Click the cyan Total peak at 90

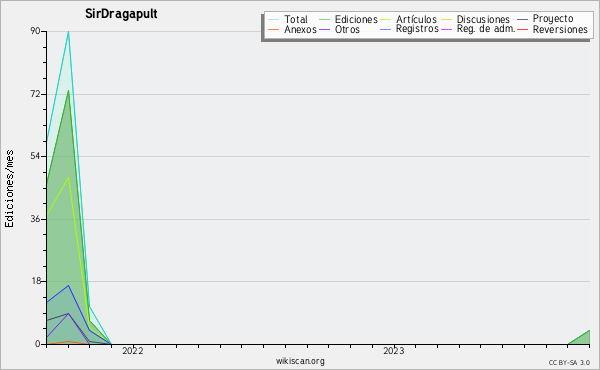point(68,32)
